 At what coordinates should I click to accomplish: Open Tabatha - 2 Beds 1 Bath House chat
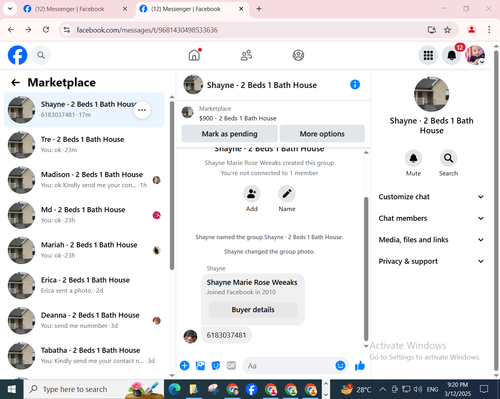click(84, 356)
